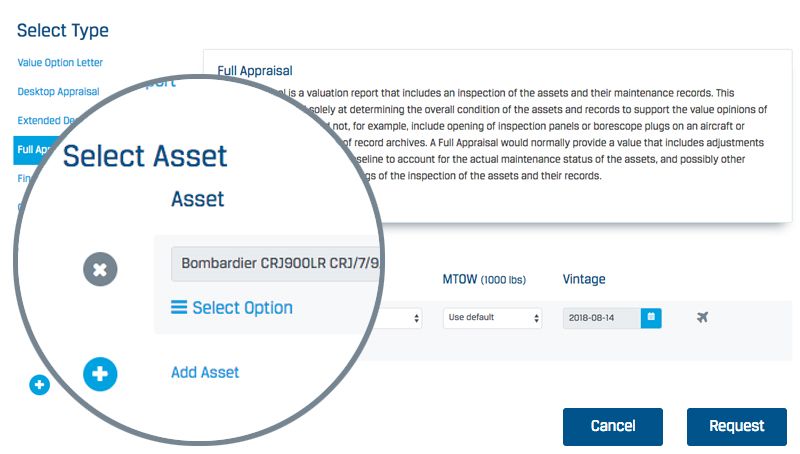800x454 pixels.
Task: Select the Desktop Appraisal type
Action: 58,92
